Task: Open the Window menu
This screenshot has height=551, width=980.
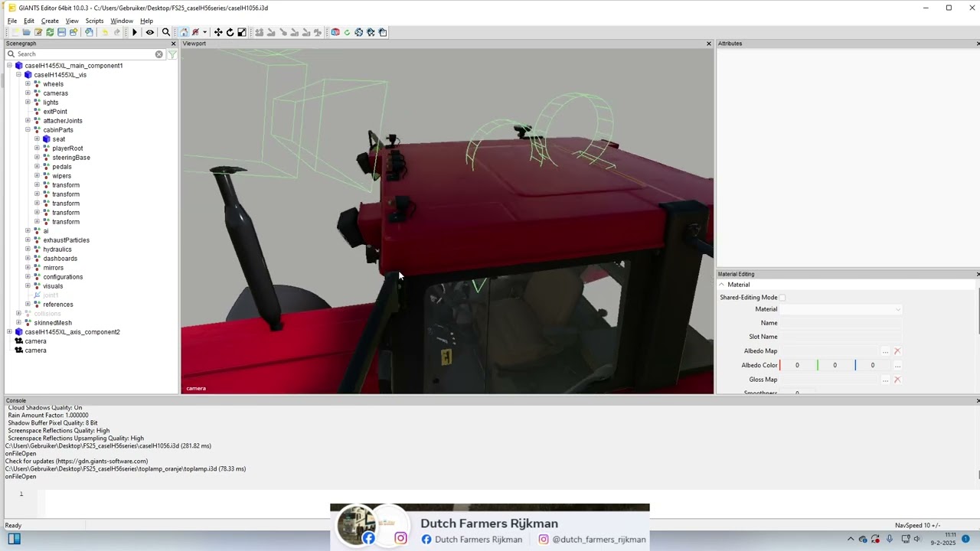Action: point(122,21)
